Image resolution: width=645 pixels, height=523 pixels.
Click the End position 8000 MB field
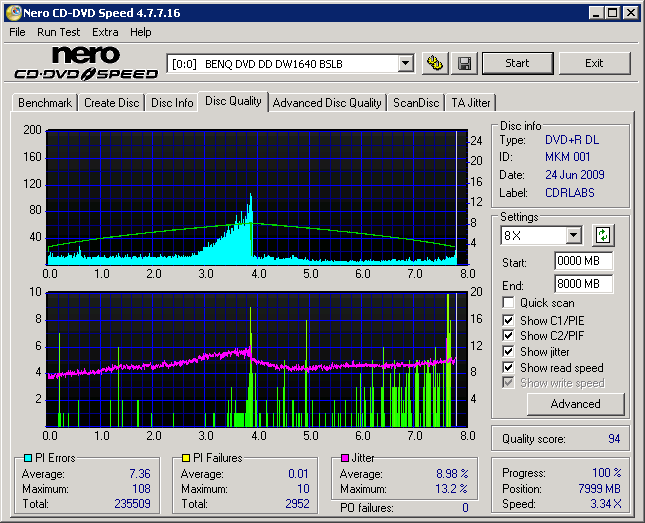tap(583, 284)
